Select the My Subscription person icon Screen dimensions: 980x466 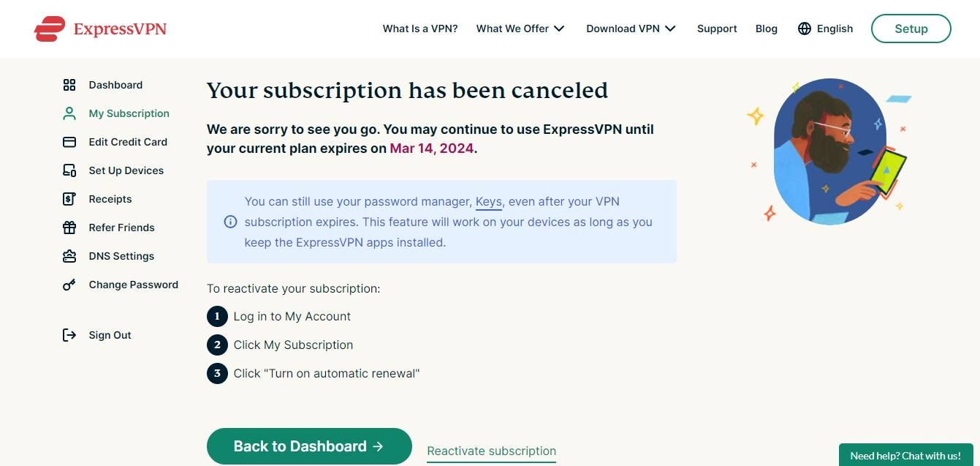[x=69, y=113]
